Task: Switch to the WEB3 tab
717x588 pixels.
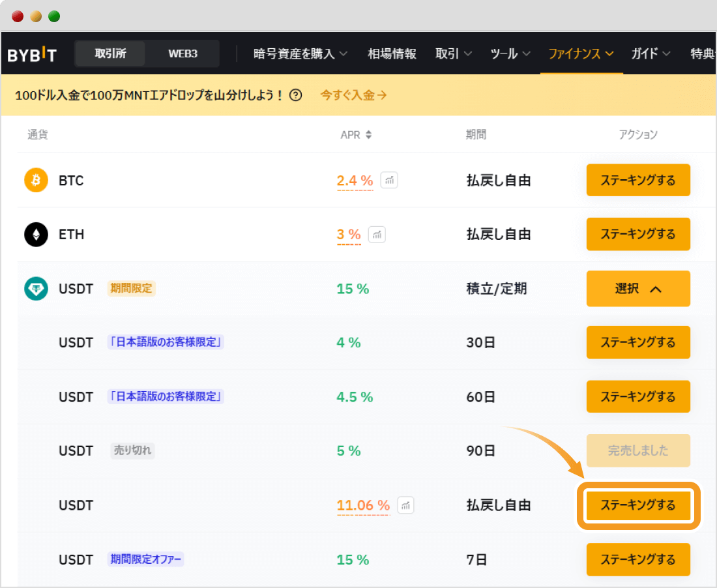Action: coord(183,53)
